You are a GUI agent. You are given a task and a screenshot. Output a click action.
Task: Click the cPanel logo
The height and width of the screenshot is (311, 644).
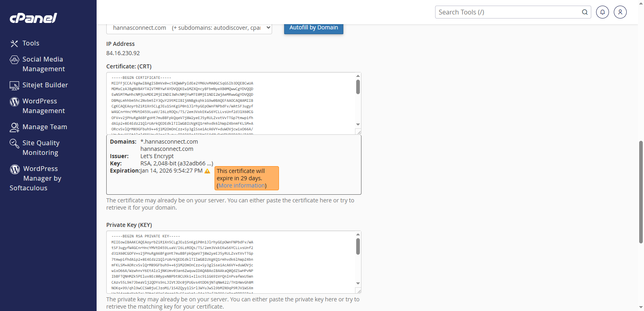click(x=33, y=18)
